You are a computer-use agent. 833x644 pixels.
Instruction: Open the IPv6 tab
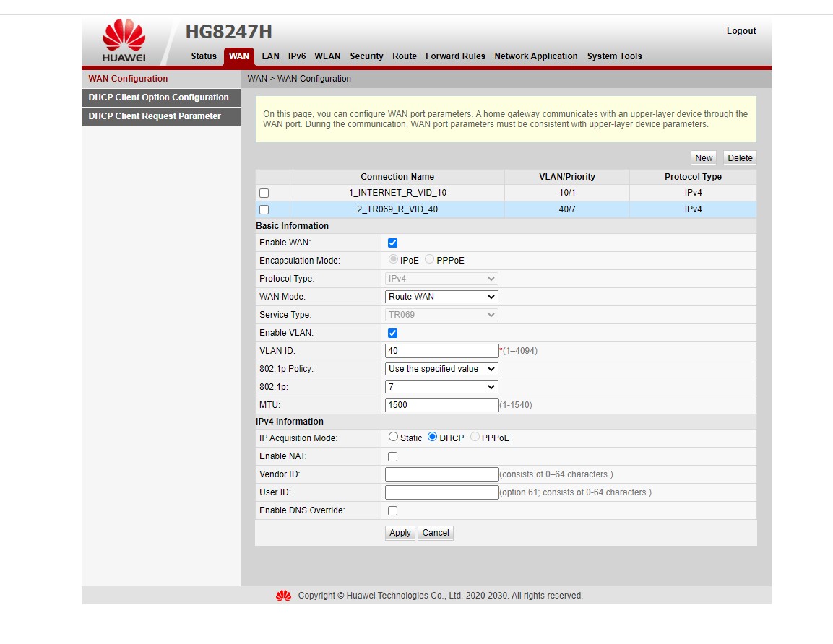point(297,56)
